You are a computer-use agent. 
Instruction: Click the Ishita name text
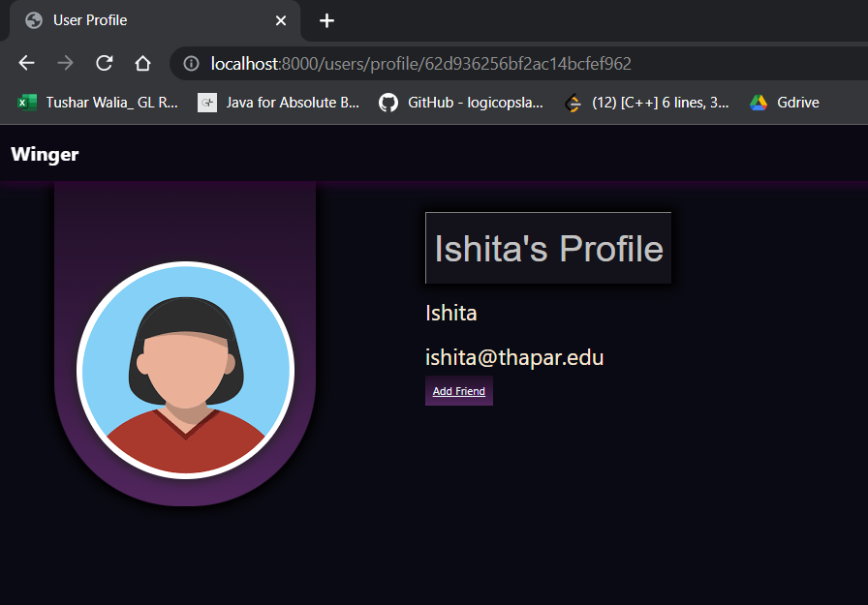[450, 313]
